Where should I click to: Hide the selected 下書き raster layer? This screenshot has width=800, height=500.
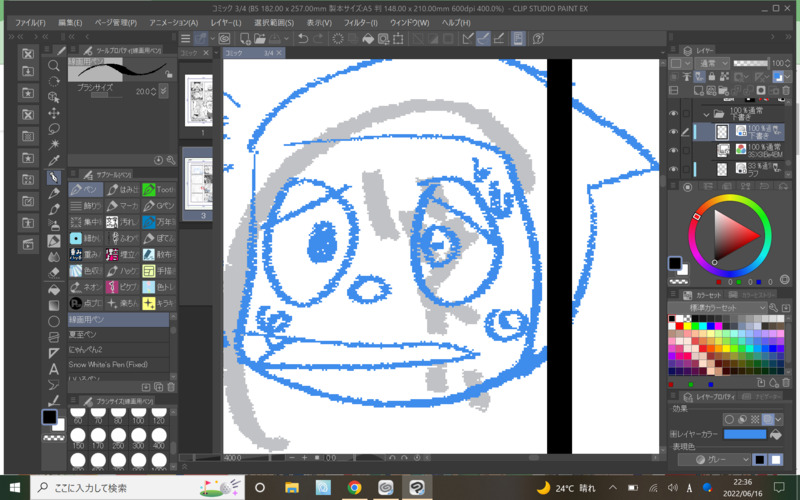click(673, 132)
